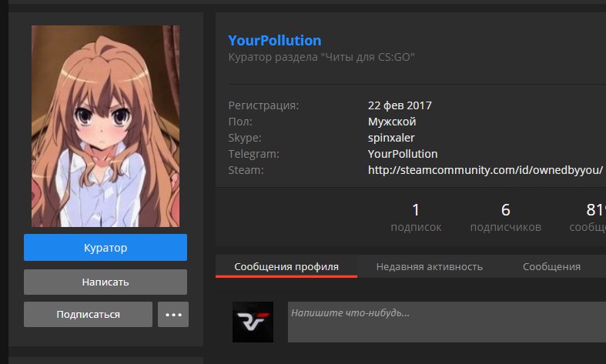The height and width of the screenshot is (364, 606).
Task: Click the Telegram value YourPollution
Action: click(x=403, y=153)
